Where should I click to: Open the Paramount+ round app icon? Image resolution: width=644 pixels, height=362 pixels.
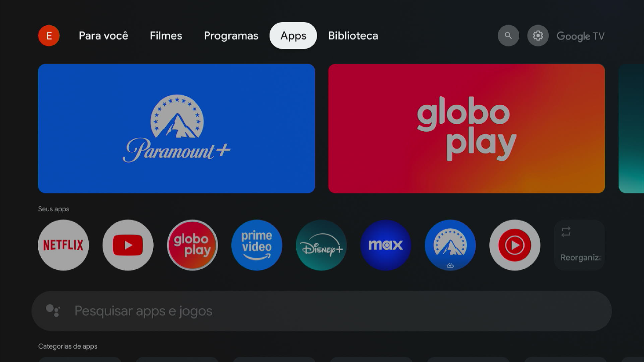(450, 245)
